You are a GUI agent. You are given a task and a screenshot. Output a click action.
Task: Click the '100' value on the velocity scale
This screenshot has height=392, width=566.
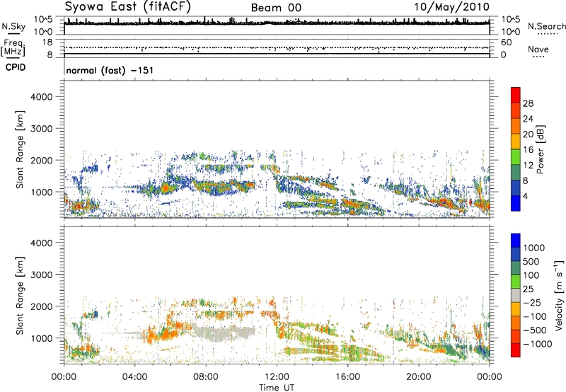[531, 275]
